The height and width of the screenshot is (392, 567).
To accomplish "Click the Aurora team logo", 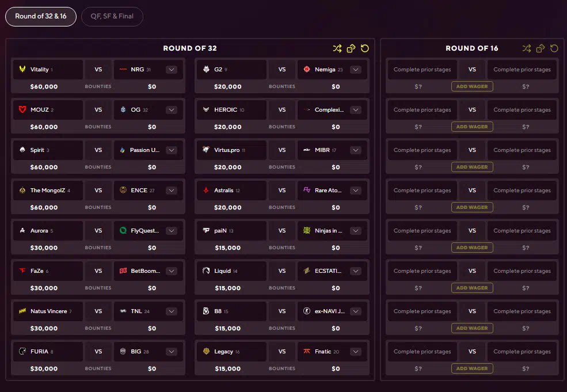I will (22, 230).
